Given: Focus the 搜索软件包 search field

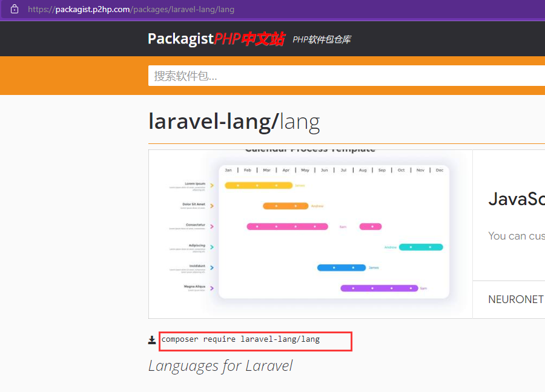Looking at the screenshot, I should (346, 76).
